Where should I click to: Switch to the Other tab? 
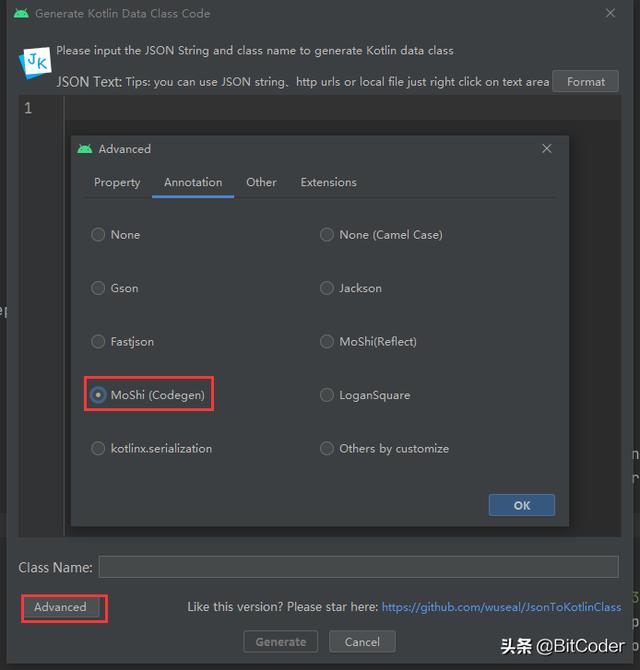261,182
